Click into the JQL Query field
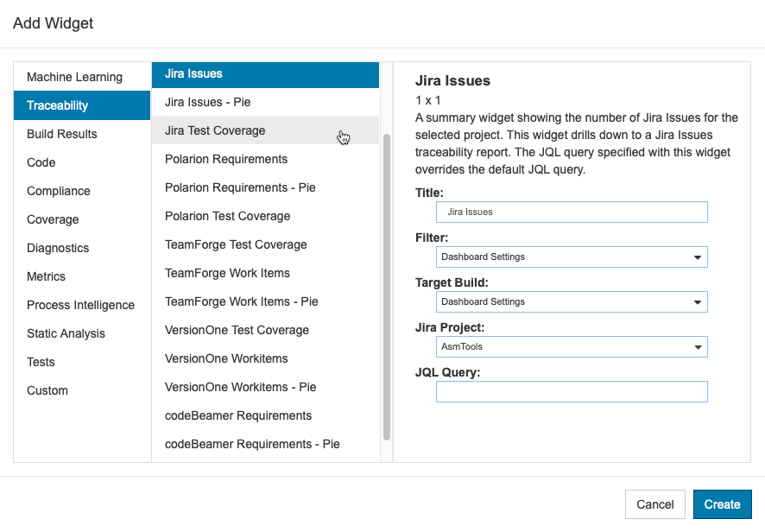 [x=572, y=392]
